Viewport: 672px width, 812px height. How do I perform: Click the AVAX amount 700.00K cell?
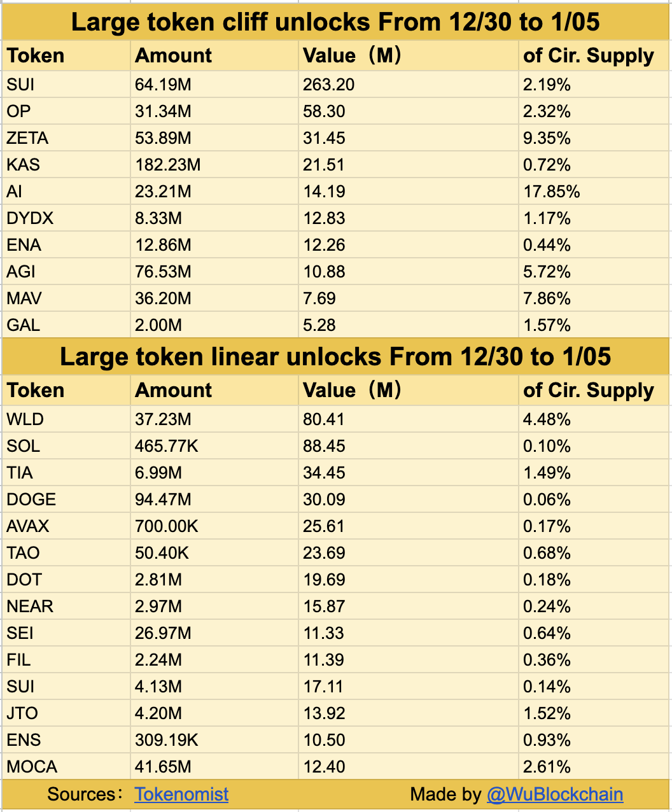[166, 526]
